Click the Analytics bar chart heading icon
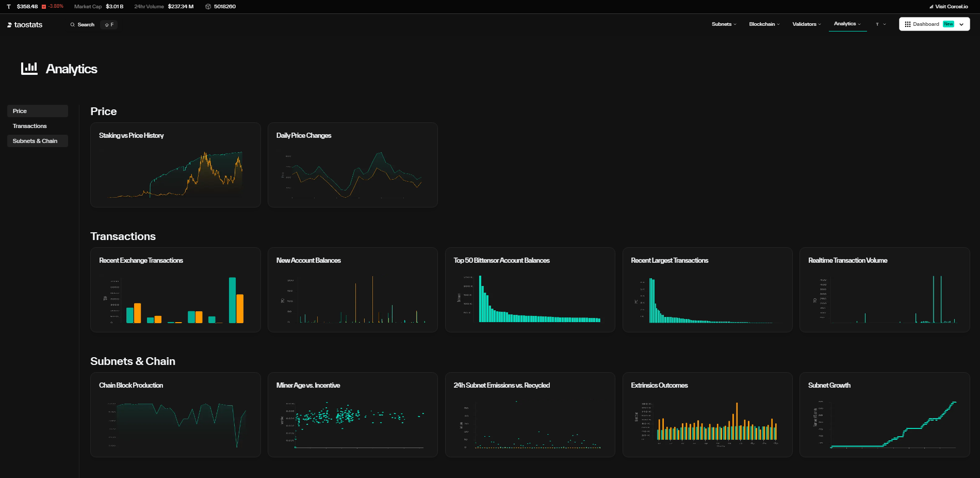Image resolution: width=980 pixels, height=478 pixels. click(x=29, y=68)
